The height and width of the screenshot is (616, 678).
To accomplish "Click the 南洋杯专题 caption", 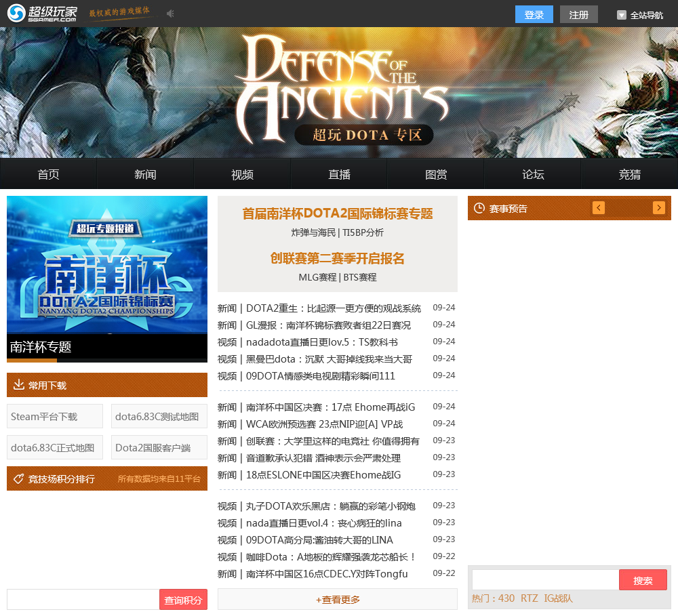I will coord(41,347).
